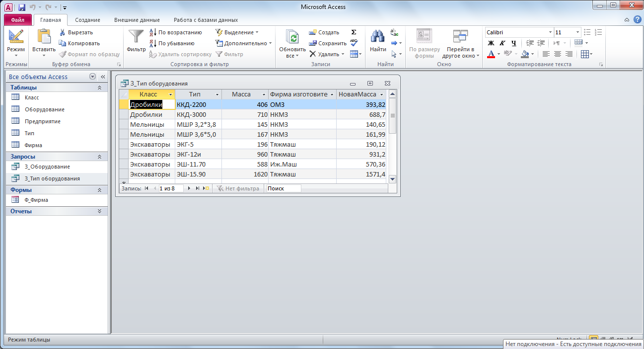Switch to the Внешние данные tab

coord(137,20)
